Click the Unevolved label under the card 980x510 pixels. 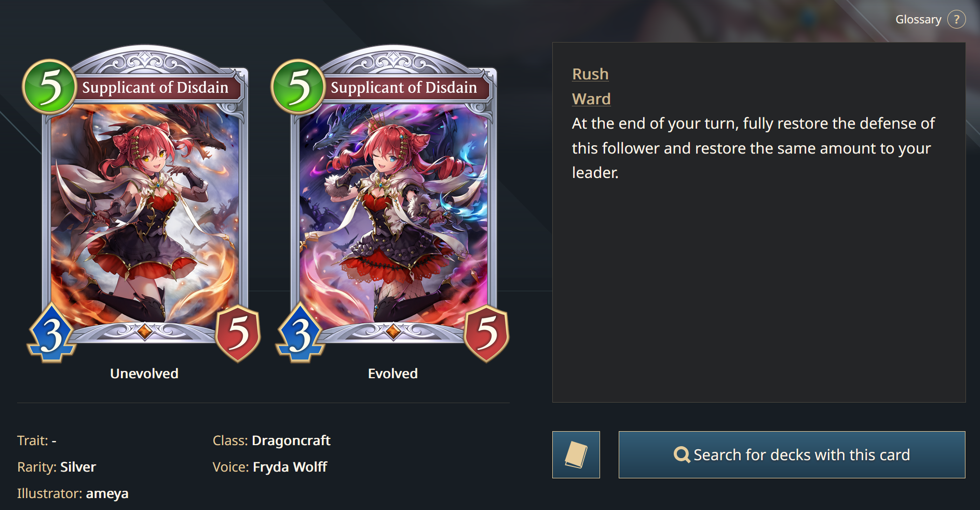(144, 374)
